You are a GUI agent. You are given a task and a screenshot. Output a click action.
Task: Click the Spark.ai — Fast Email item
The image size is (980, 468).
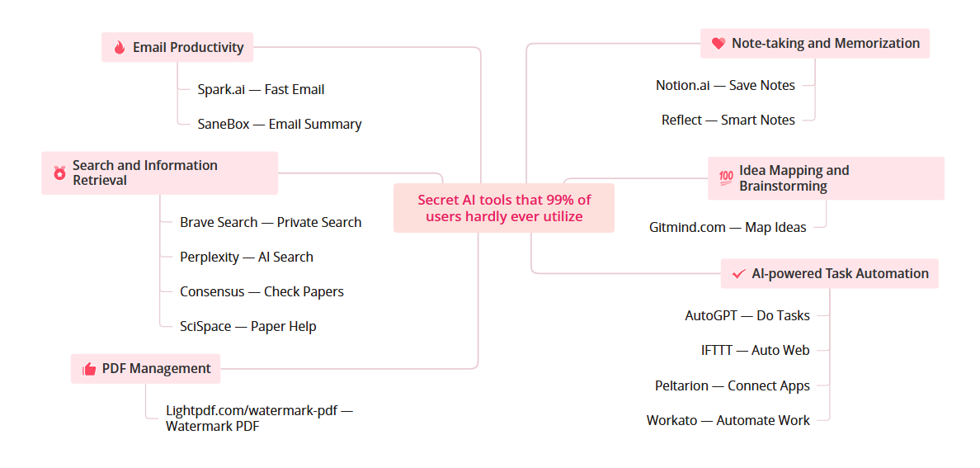coord(261,89)
